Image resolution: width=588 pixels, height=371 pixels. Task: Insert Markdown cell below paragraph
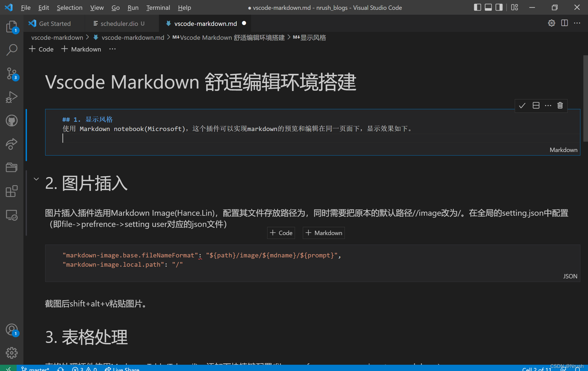point(324,233)
